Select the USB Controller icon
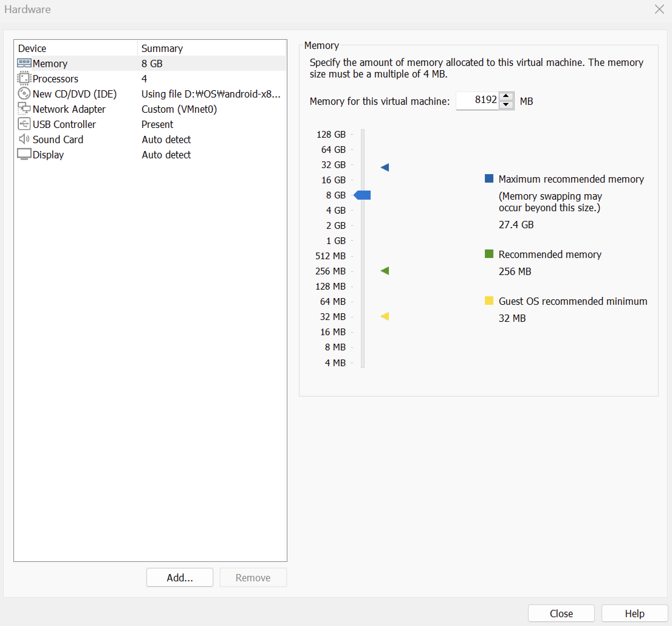Viewport: 672px width, 626px height. coord(24,124)
